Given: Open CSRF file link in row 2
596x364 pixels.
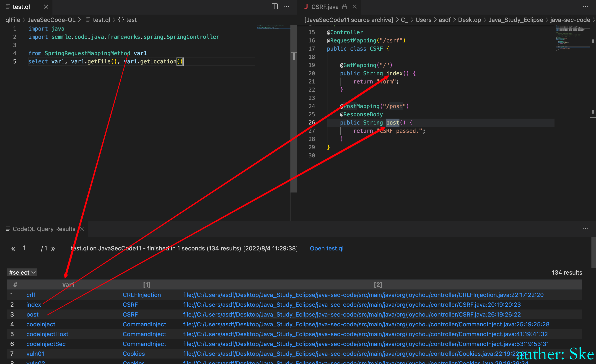Looking at the screenshot, I should pyautogui.click(x=130, y=305).
